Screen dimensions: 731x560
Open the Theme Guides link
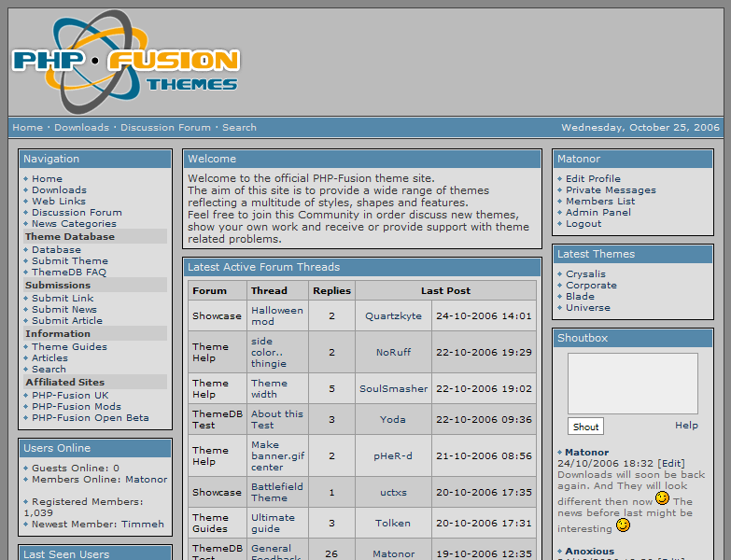(x=69, y=346)
